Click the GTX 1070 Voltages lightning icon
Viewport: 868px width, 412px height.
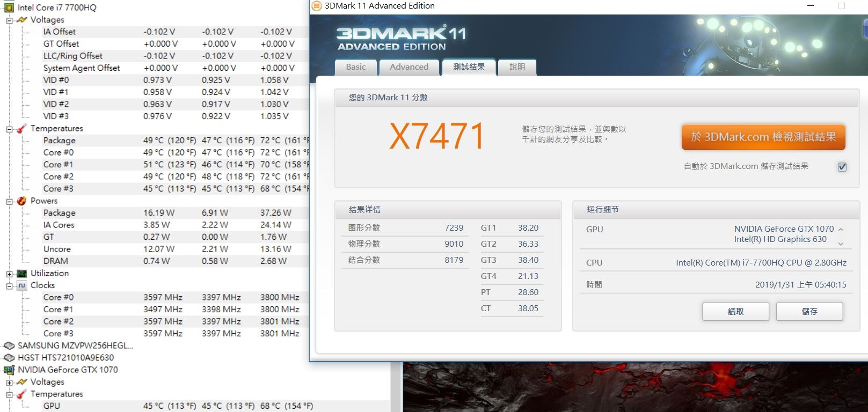click(22, 382)
